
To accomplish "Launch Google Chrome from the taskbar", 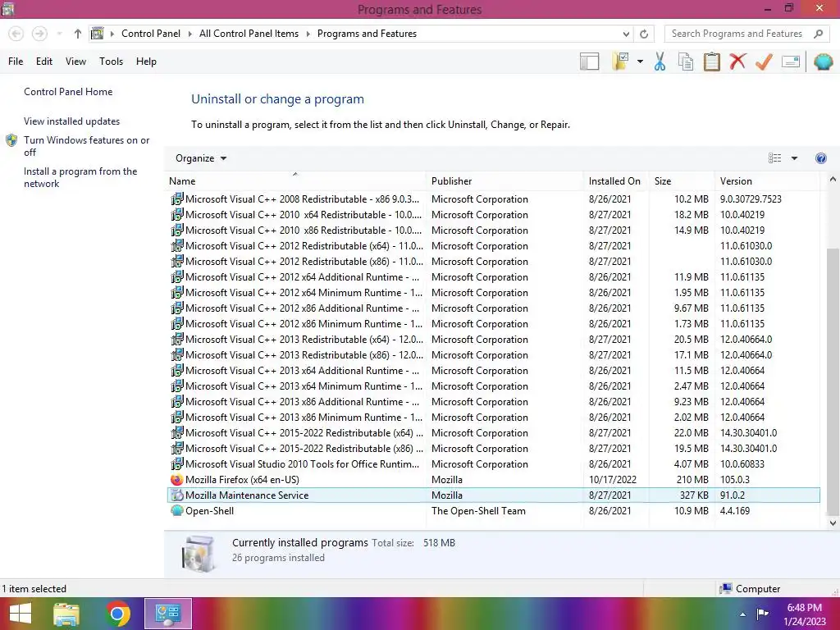I will pos(117,614).
